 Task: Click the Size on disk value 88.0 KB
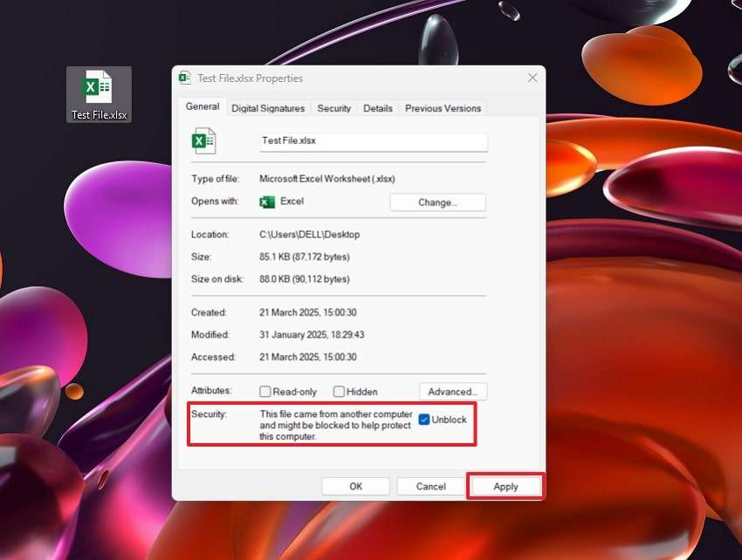(305, 279)
